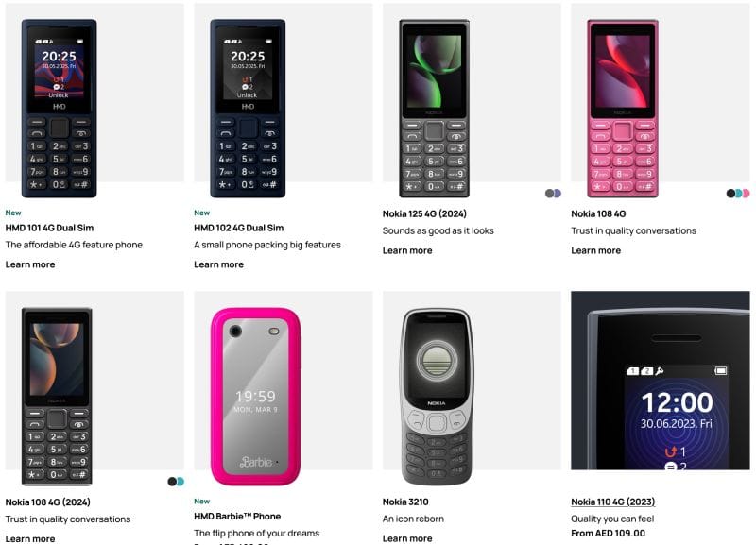Open the Nokia 108 4G (2024) title
Screen dimensions: 756x545
pos(48,502)
